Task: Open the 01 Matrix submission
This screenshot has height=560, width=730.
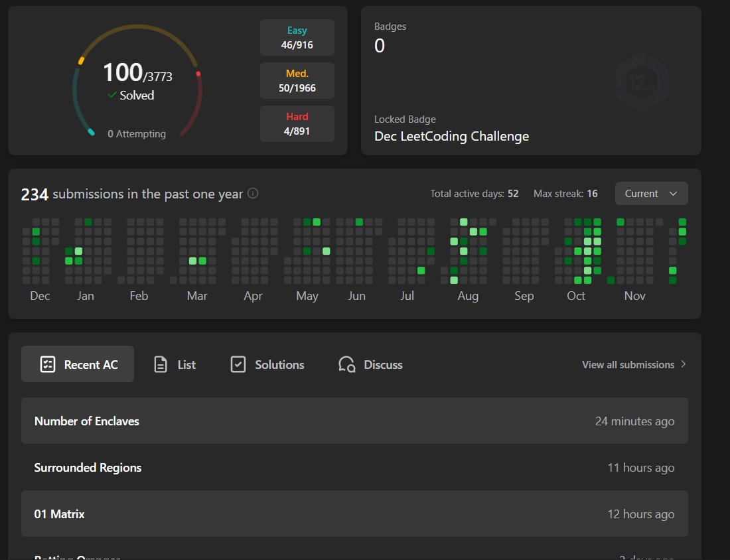Action: coord(354,514)
